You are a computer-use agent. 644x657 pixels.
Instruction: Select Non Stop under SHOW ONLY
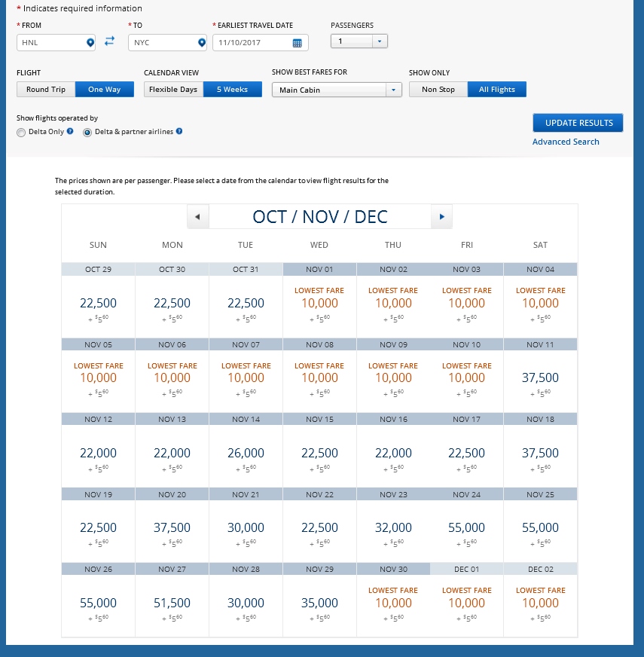[x=438, y=89]
